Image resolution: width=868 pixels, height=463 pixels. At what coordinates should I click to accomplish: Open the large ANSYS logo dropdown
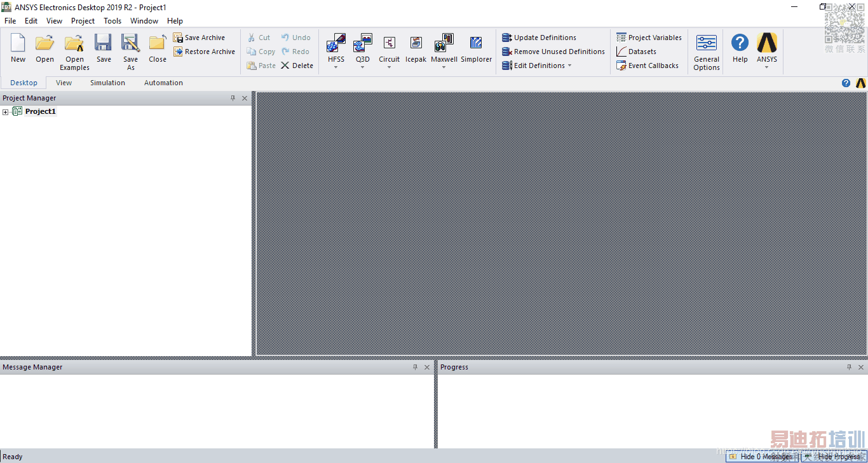[x=766, y=67]
